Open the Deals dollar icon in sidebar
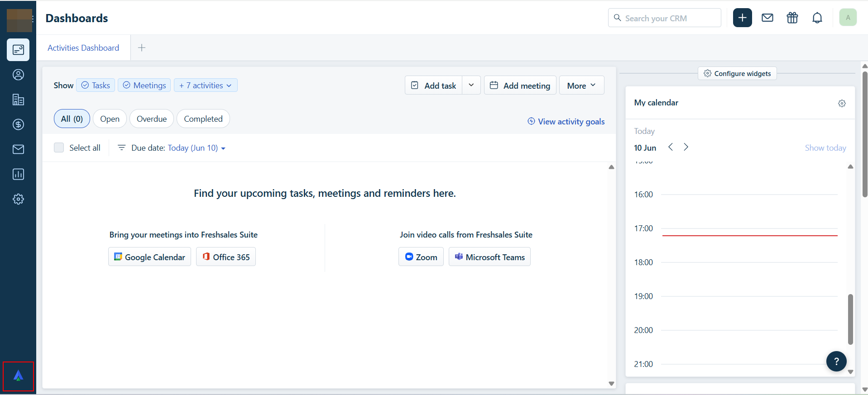This screenshot has width=868, height=395. tap(18, 124)
